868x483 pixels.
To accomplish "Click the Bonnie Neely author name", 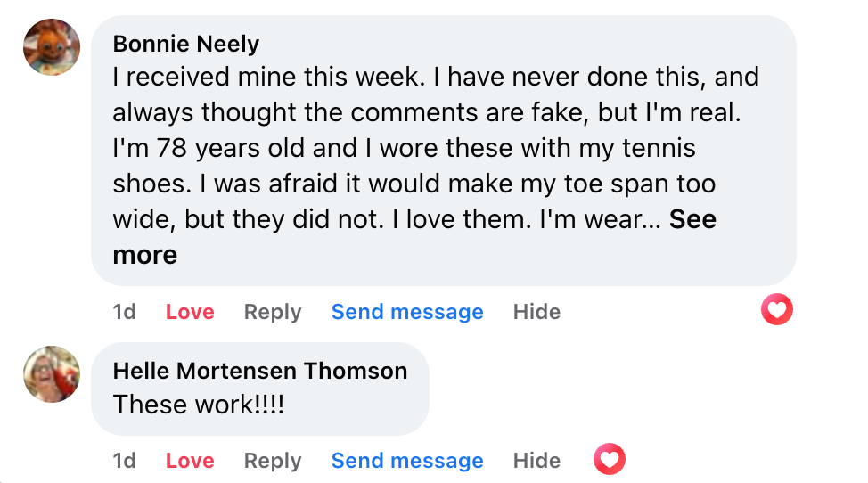I will point(186,44).
